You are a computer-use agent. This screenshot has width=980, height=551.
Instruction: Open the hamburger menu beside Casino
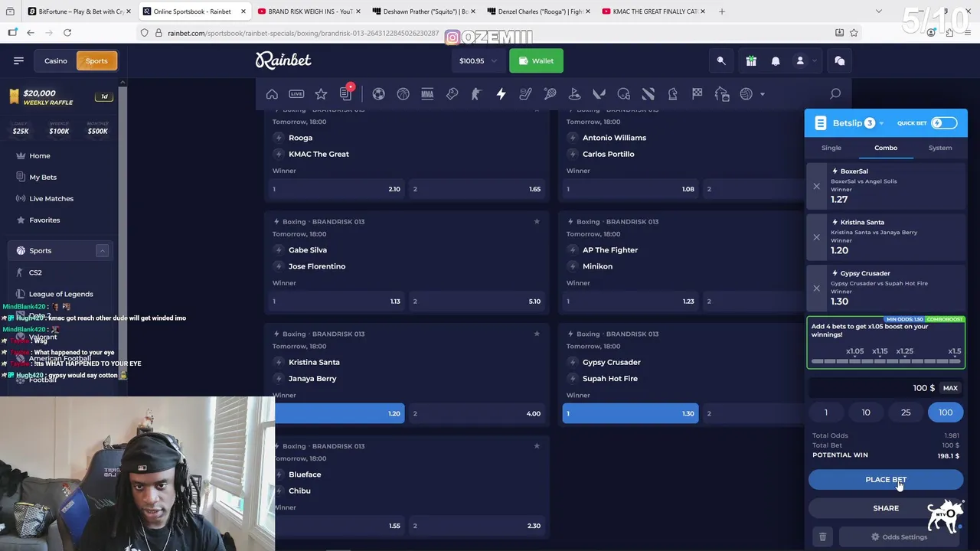coord(18,60)
